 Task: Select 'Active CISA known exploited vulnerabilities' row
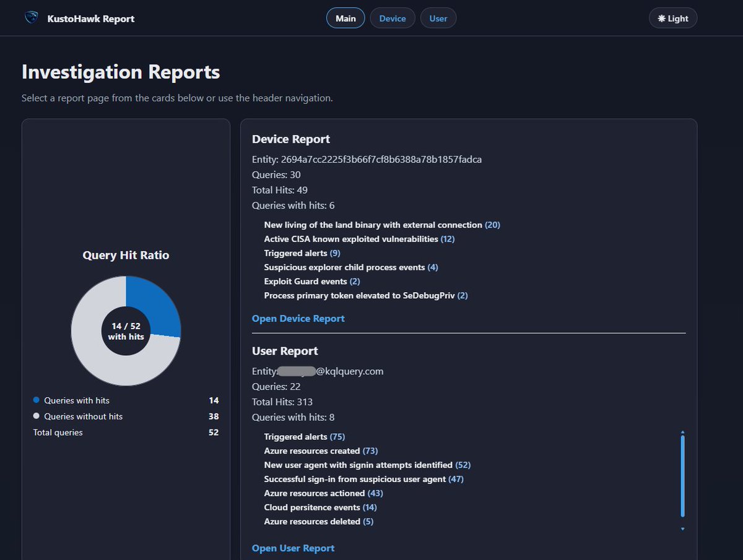360,239
